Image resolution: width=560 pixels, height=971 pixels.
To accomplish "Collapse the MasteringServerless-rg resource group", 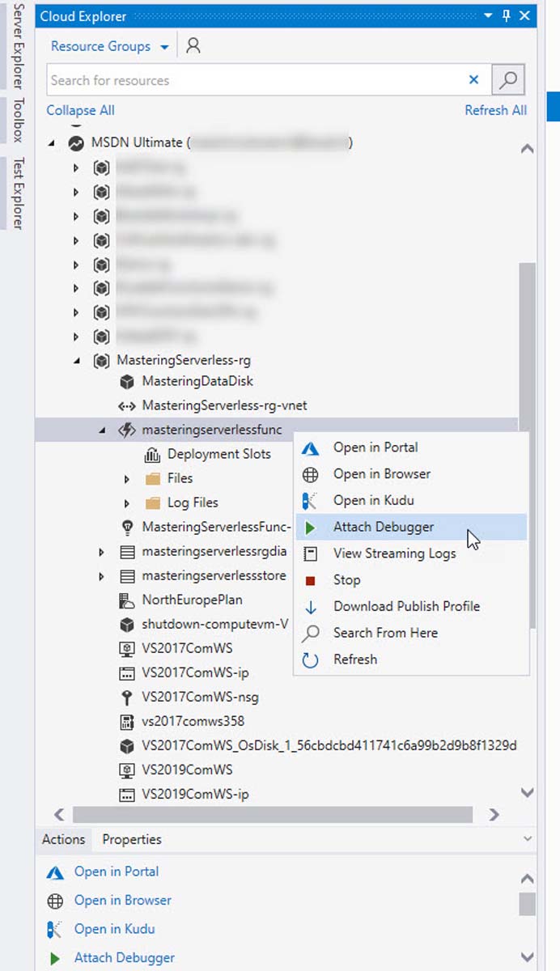I will coord(77,361).
